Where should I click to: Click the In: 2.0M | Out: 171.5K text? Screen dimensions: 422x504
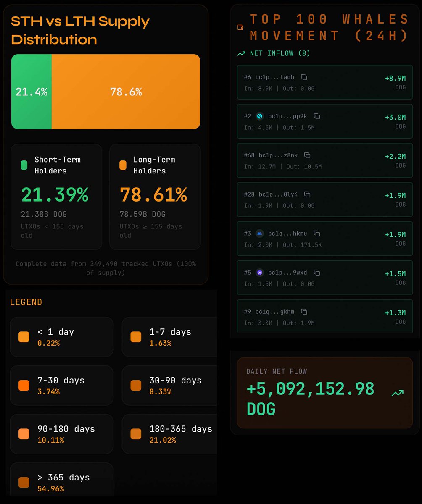tap(283, 245)
